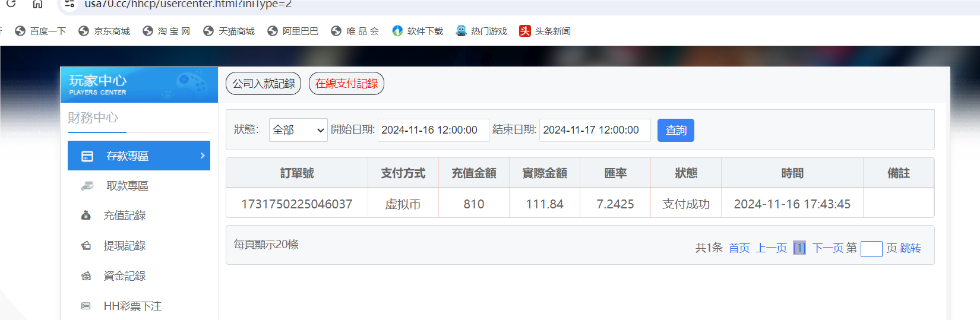980x320 pixels.
Task: Click the red 头条 icon
Action: click(524, 31)
